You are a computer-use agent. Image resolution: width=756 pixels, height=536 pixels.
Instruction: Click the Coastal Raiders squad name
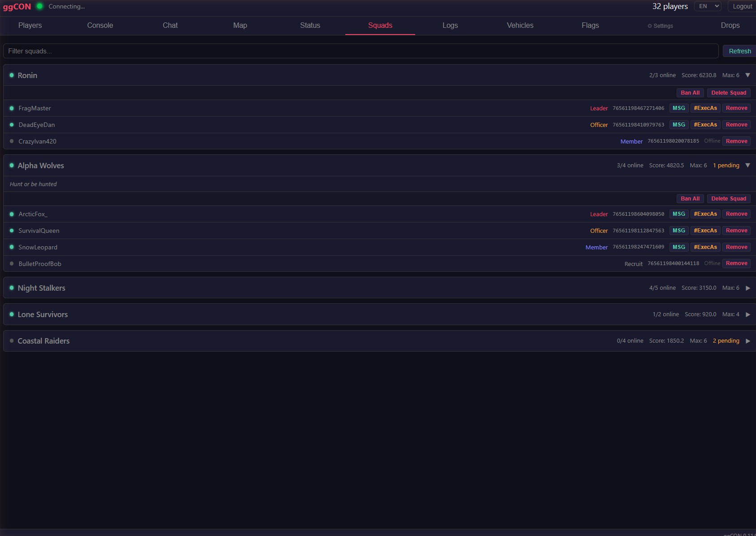click(43, 341)
